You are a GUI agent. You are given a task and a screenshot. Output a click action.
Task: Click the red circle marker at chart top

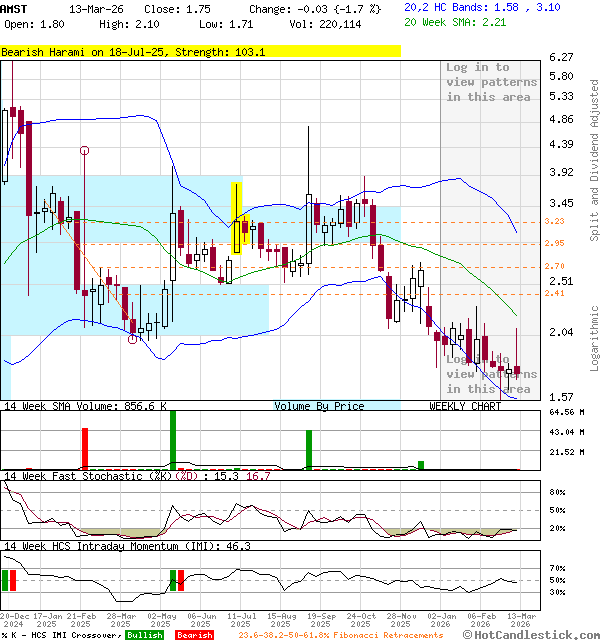tap(84, 151)
